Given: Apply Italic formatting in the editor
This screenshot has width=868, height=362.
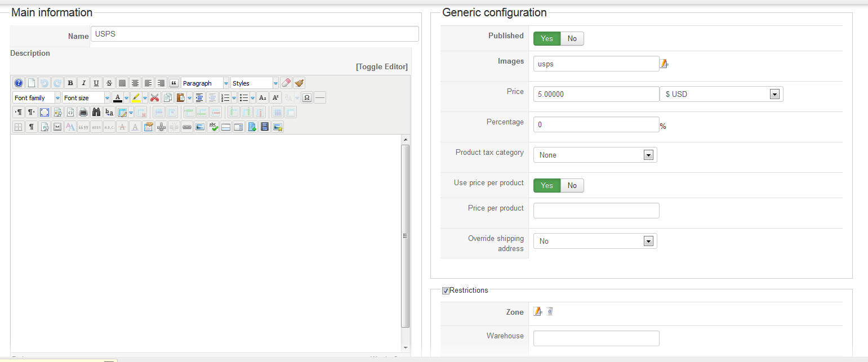Looking at the screenshot, I should pos(83,83).
